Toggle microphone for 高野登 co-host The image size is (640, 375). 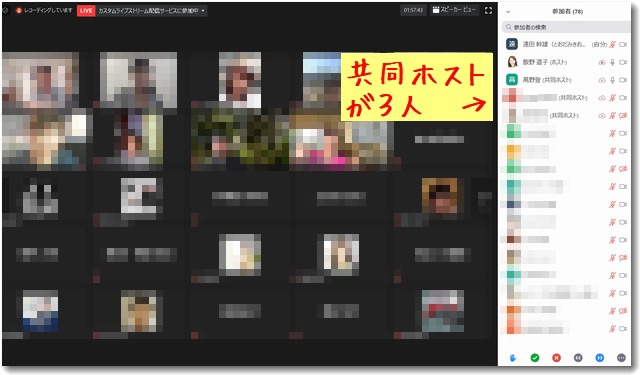(612, 80)
